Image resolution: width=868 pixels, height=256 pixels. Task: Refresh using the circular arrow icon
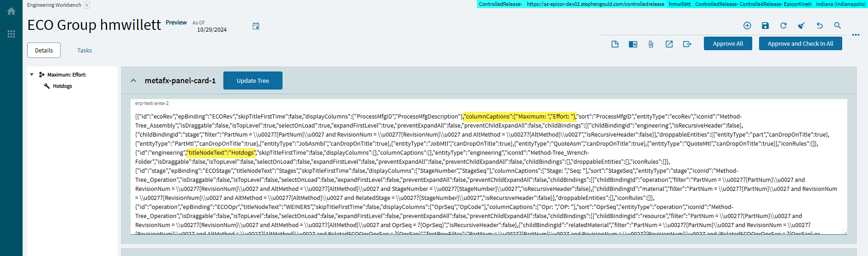click(783, 26)
